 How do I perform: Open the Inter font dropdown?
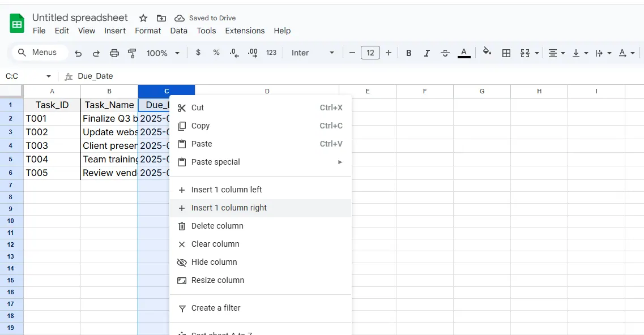(313, 53)
